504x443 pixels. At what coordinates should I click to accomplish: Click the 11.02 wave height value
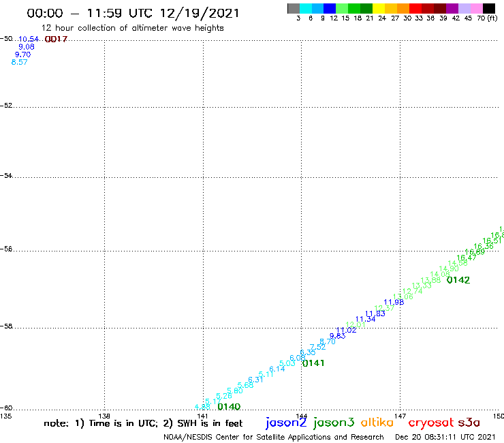pos(346,331)
